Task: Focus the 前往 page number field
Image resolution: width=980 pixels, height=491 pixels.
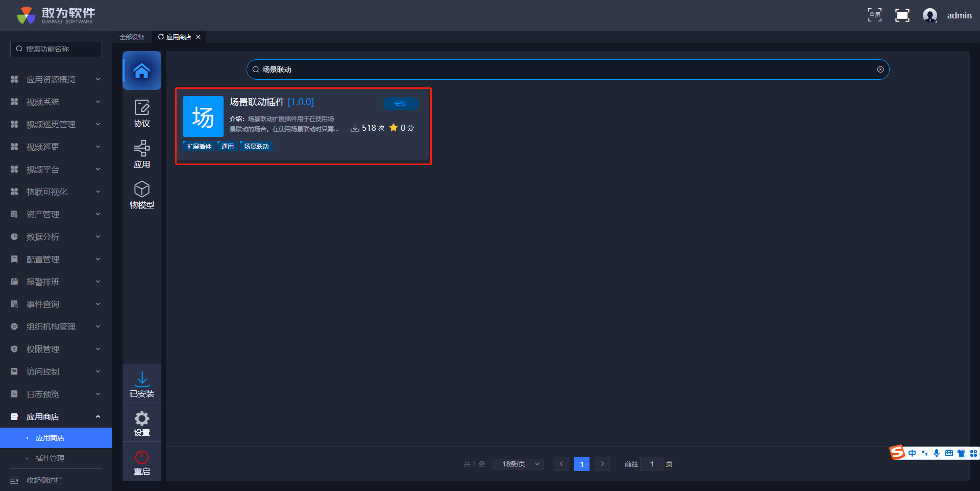Action: pyautogui.click(x=652, y=464)
